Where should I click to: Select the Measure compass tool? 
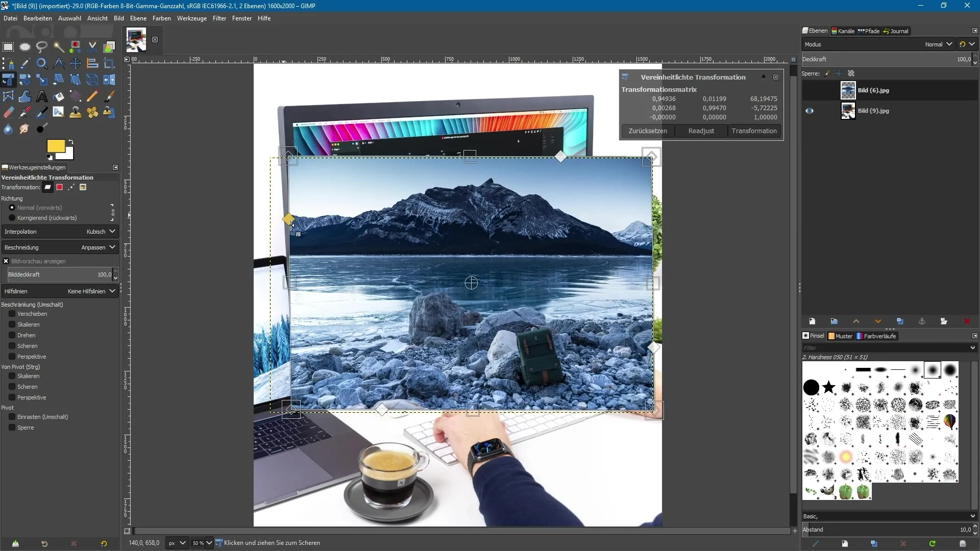59,63
